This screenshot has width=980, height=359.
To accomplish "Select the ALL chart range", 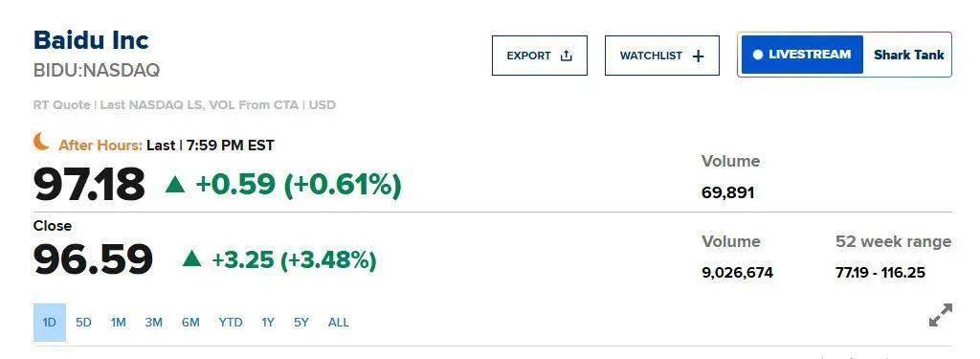I will tap(338, 323).
